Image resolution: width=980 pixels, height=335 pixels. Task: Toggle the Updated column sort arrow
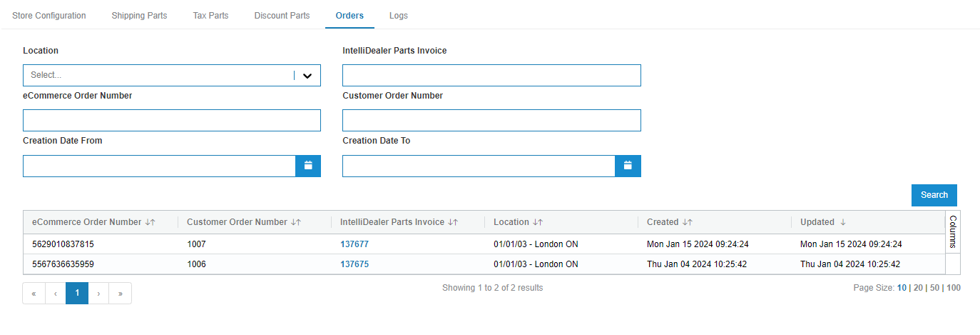[x=843, y=222]
